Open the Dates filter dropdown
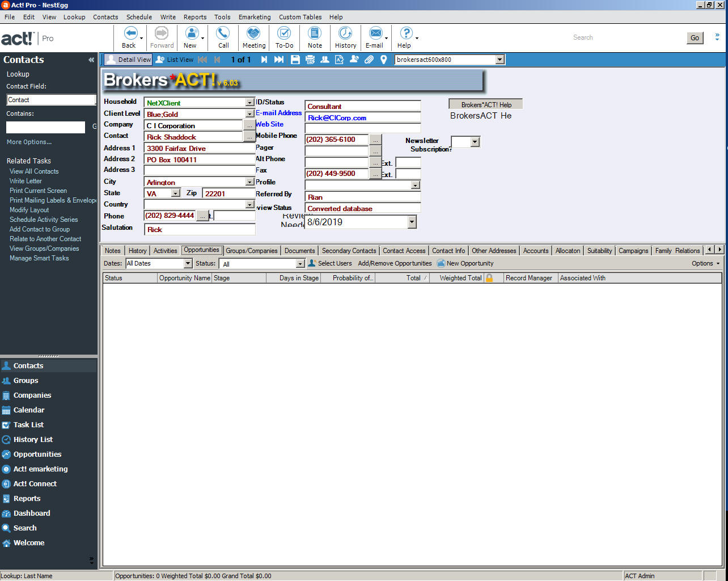The height and width of the screenshot is (581, 728). (x=188, y=264)
